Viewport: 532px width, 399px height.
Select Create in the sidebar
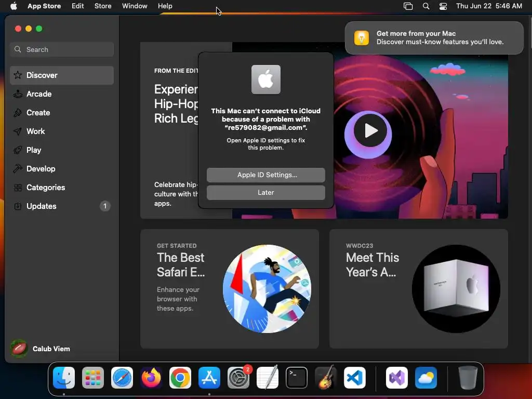coord(62,113)
